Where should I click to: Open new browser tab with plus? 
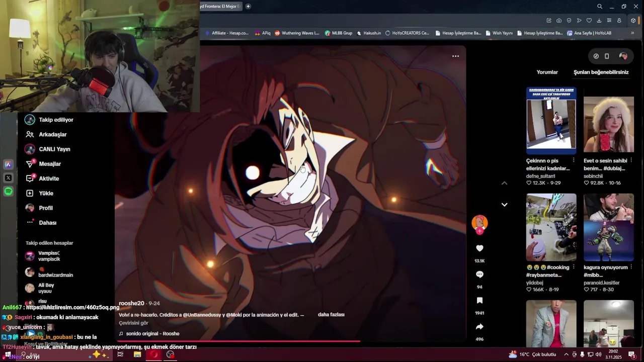click(x=248, y=6)
